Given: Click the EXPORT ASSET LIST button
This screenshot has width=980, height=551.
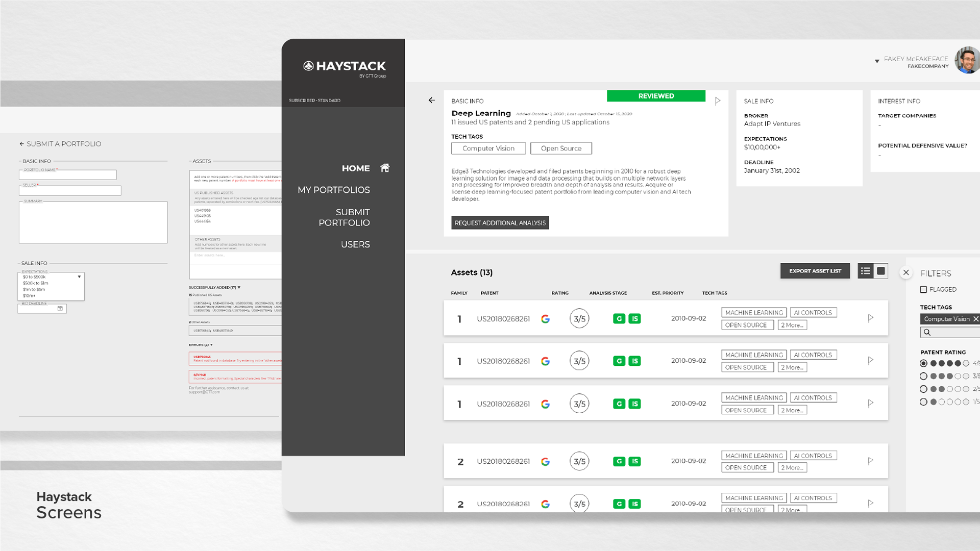Looking at the screenshot, I should [815, 271].
